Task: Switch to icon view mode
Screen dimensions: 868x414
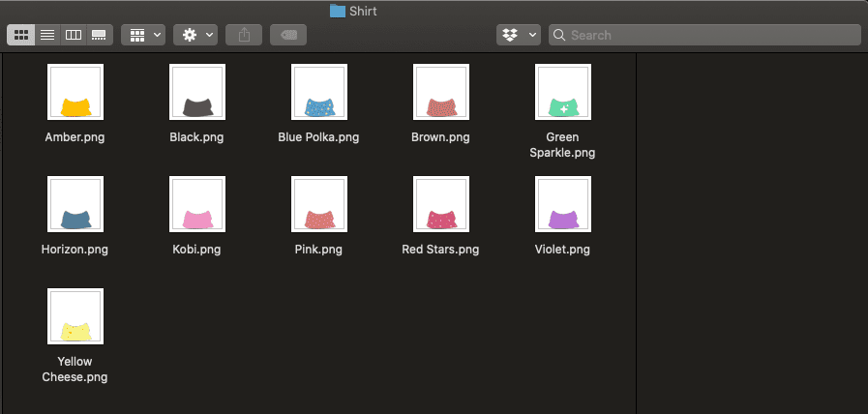Action: click(x=21, y=35)
